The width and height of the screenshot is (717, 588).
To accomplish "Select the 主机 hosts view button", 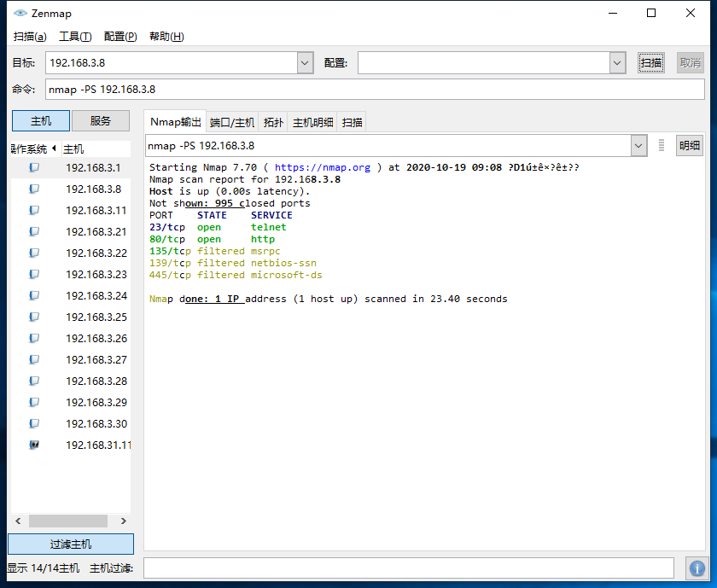I will coord(41,120).
